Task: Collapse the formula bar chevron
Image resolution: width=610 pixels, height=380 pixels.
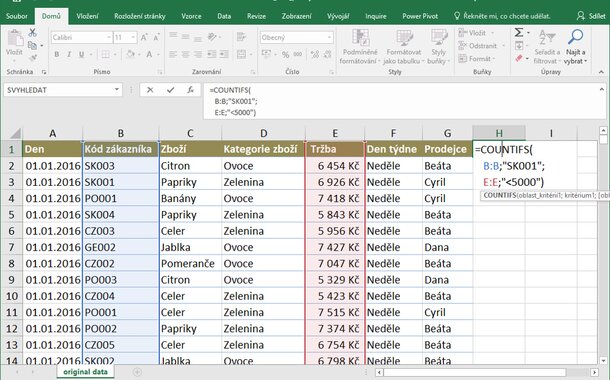Action: pyautogui.click(x=601, y=89)
